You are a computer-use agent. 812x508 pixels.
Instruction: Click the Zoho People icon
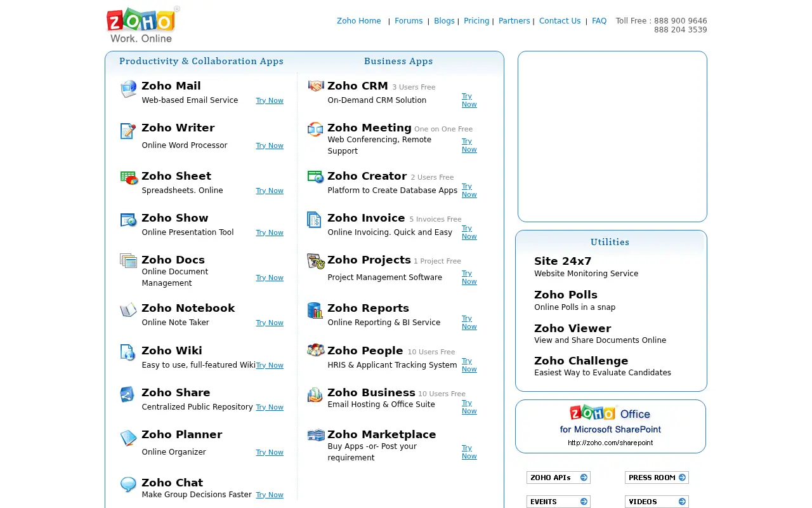click(316, 350)
